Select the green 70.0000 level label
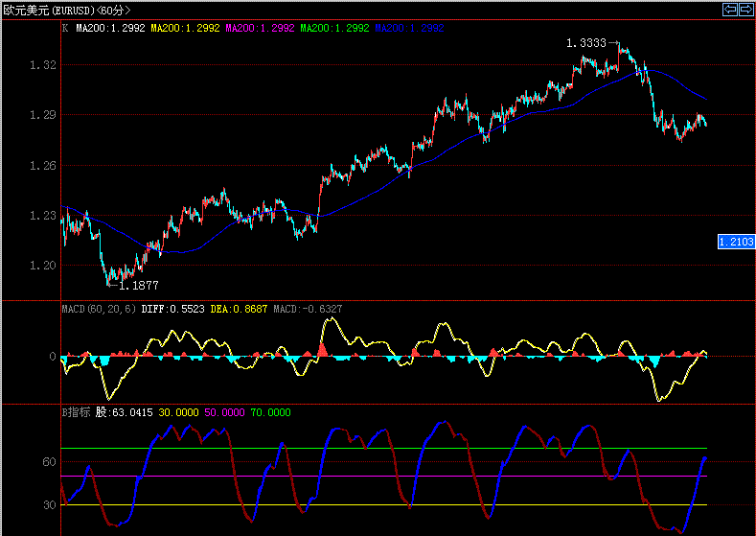The image size is (756, 536). pos(270,412)
